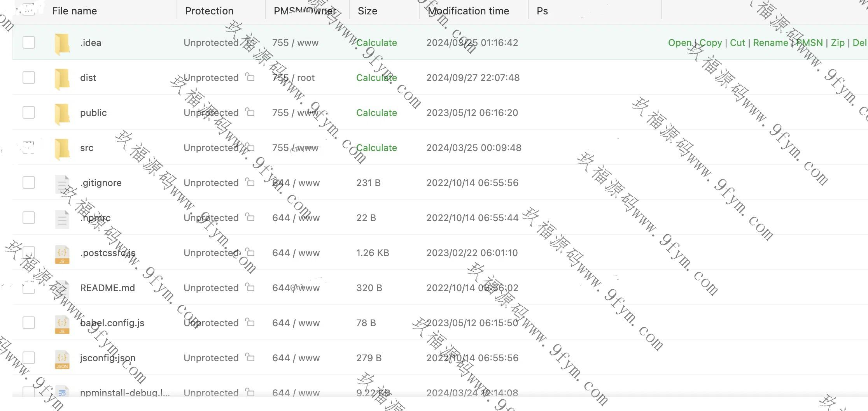Sort by the File name column header

75,11
